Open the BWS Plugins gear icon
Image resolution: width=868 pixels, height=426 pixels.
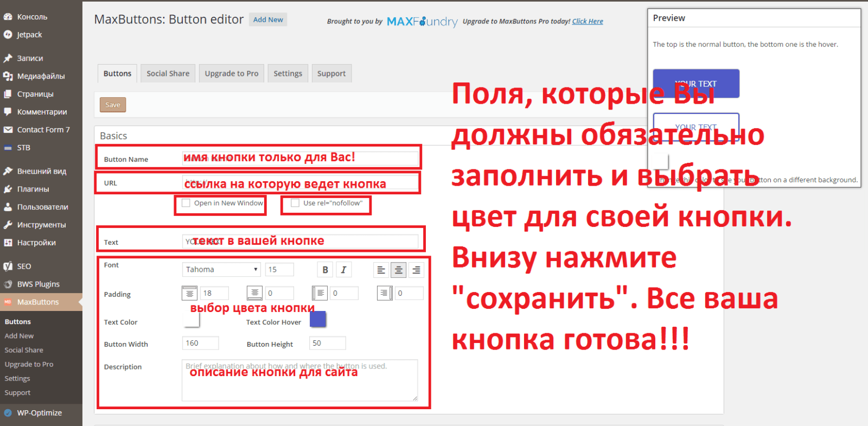[8, 284]
